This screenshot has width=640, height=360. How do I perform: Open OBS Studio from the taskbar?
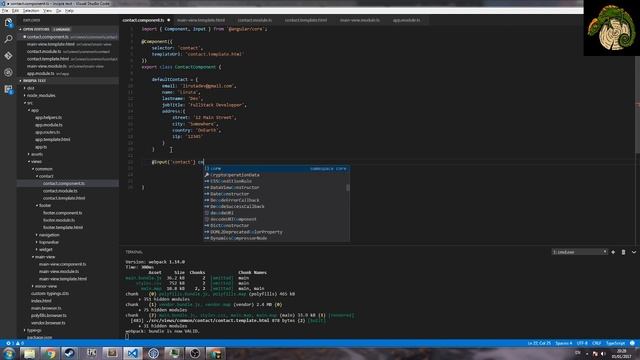194,353
